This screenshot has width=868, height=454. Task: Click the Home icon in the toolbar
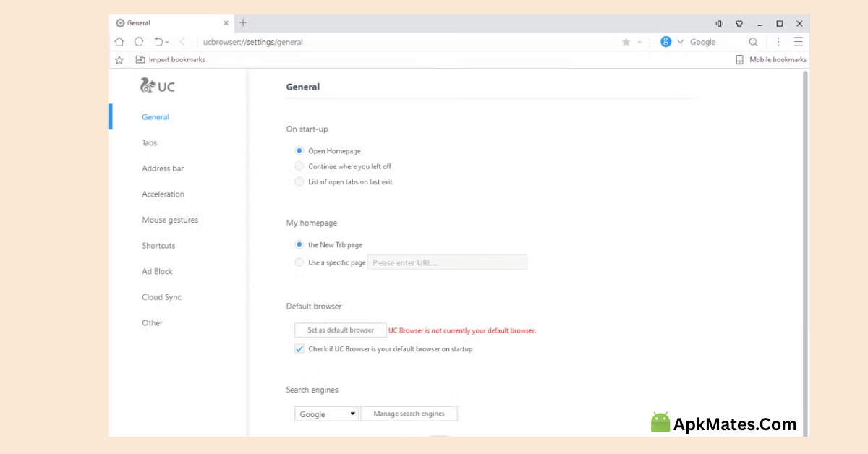point(119,42)
